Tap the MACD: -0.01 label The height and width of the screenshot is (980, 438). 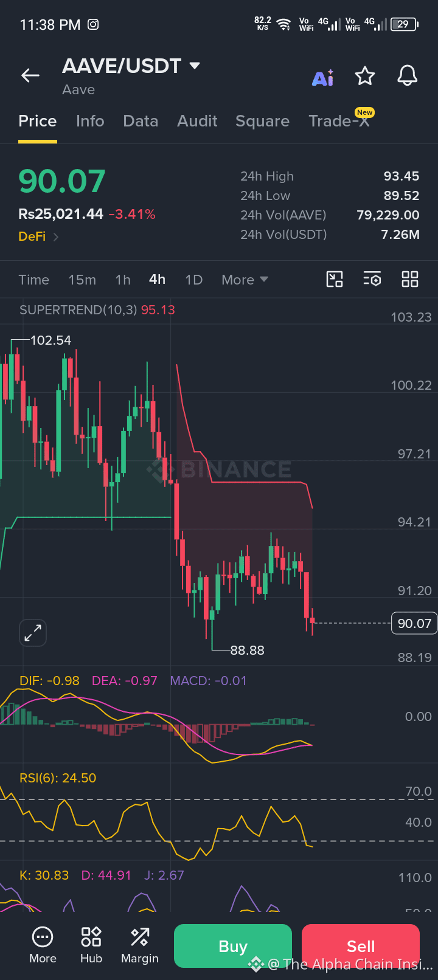coord(209,681)
